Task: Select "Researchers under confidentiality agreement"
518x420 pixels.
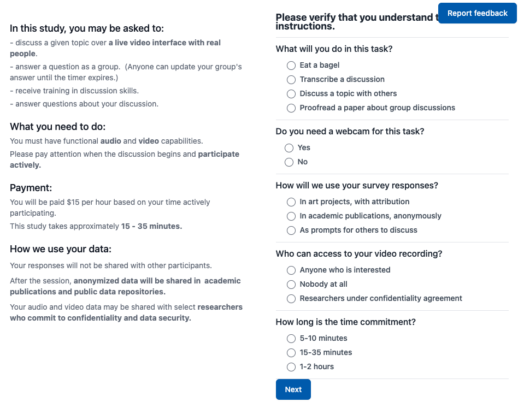Action: click(x=291, y=298)
